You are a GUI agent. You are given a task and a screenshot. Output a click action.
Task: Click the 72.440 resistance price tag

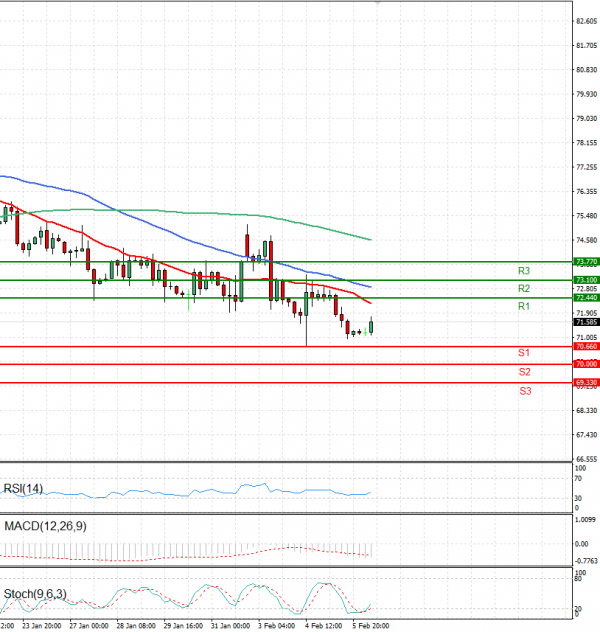click(x=586, y=297)
